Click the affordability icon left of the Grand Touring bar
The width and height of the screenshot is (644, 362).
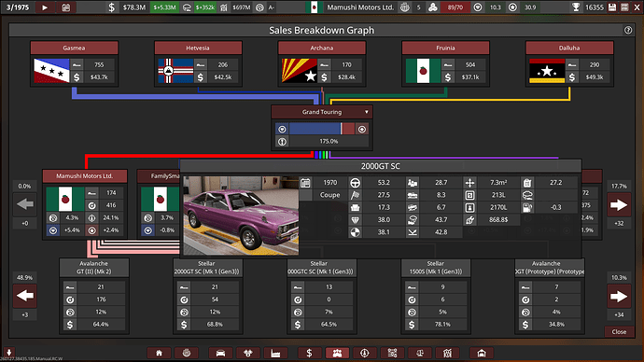pos(282,130)
